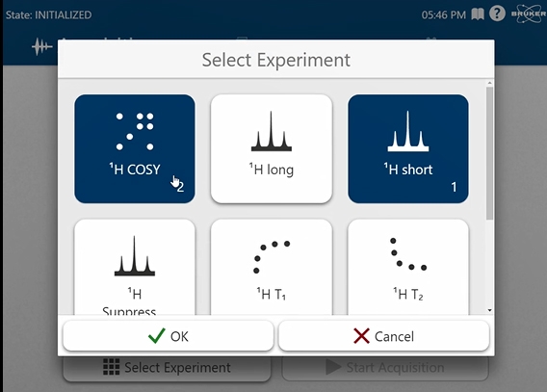Choose the 1H Suppress experiment
547x392 pixels.
pos(135,268)
